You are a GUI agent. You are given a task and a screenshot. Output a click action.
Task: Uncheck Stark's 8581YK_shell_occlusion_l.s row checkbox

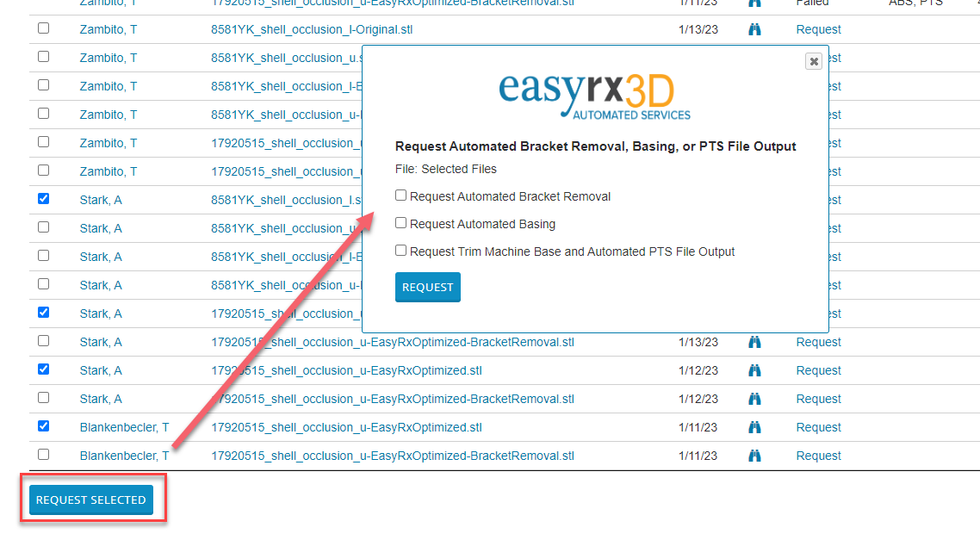point(43,199)
